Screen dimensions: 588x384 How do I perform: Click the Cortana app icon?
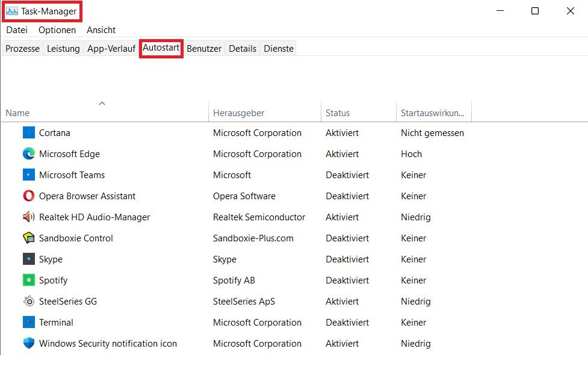[x=29, y=132]
